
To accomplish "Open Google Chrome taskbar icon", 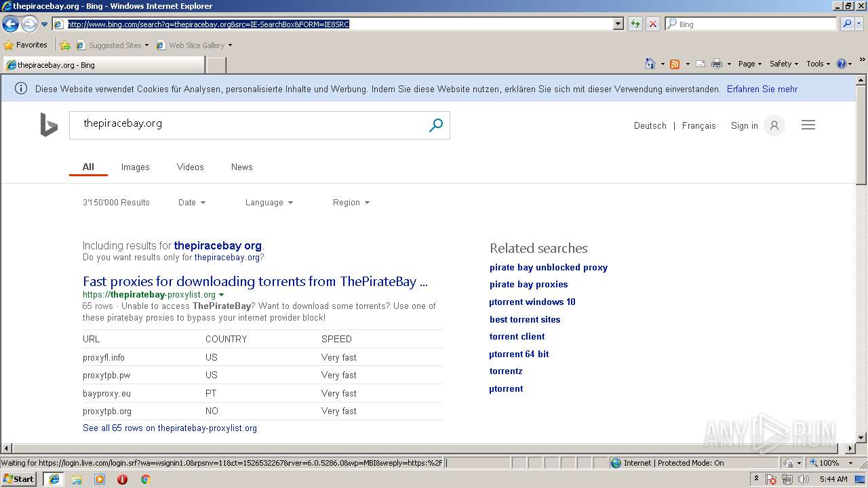I will [x=145, y=479].
